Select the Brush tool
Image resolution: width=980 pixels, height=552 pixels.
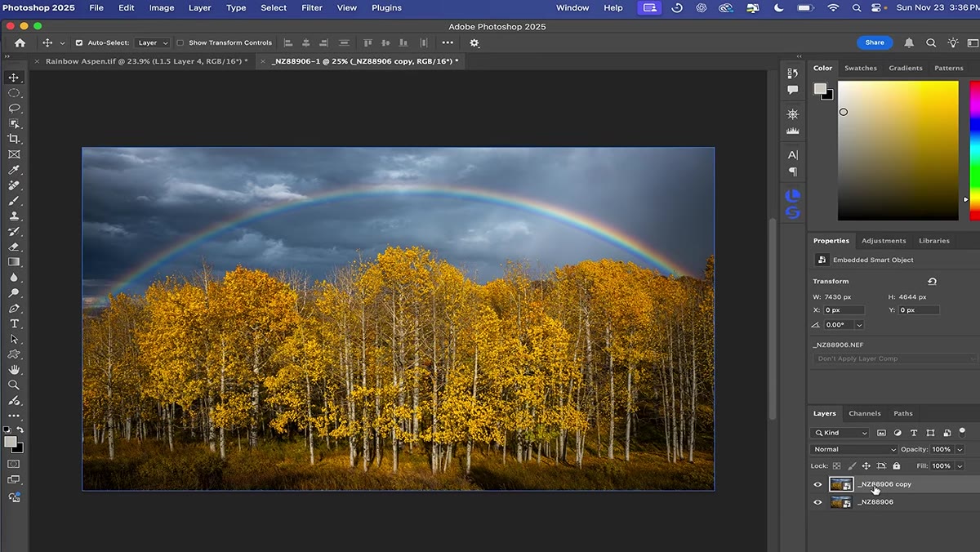(x=14, y=201)
